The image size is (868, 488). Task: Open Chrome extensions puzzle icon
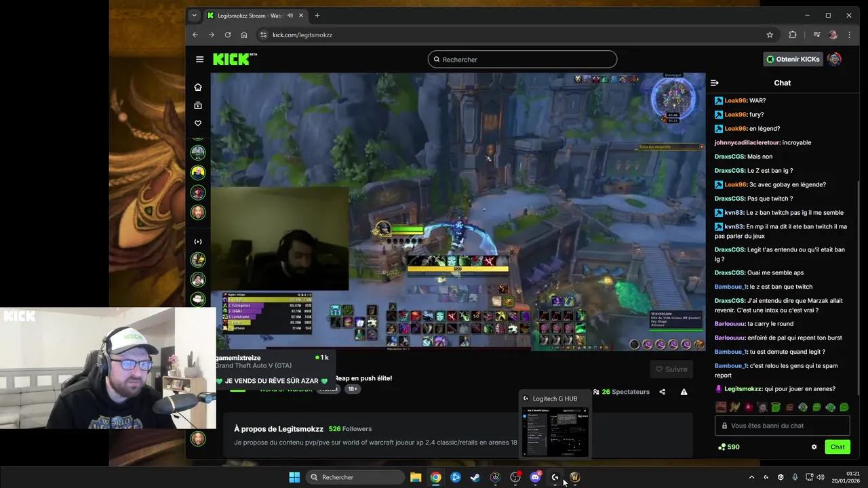(792, 35)
